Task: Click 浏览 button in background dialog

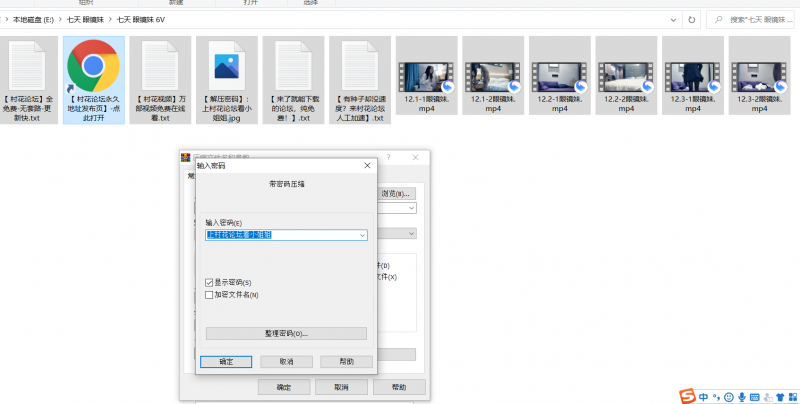Action: click(x=396, y=193)
